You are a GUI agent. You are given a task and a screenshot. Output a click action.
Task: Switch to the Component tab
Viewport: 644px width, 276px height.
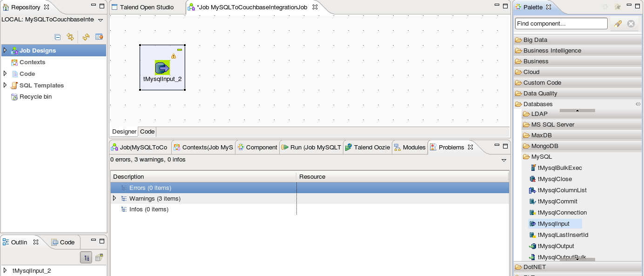click(257, 148)
